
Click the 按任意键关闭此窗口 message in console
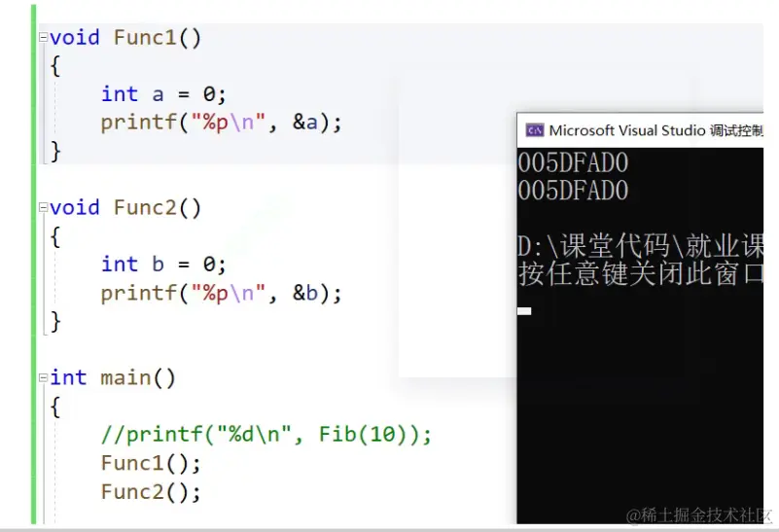coord(640,273)
